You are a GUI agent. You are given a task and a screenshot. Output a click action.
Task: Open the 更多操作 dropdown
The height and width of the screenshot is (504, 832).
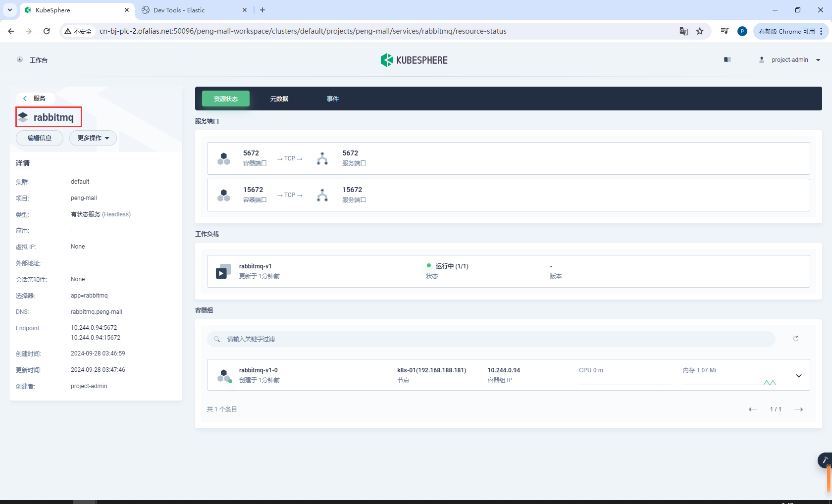93,138
